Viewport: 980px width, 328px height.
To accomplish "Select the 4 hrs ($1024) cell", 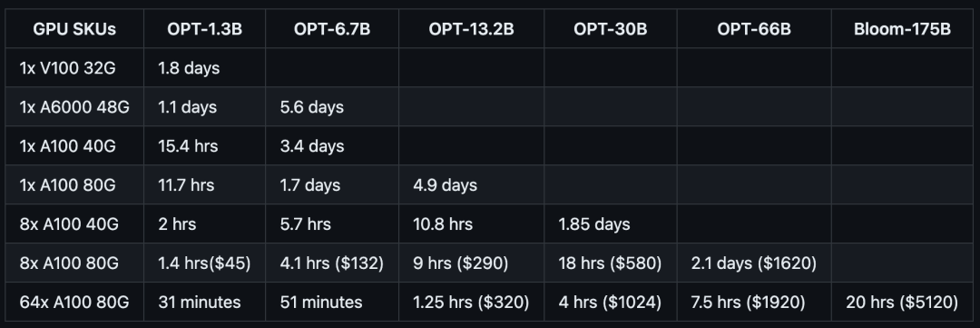I will click(611, 303).
